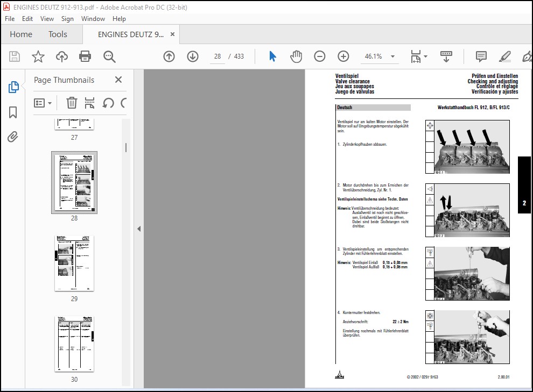The height and width of the screenshot is (392, 533).
Task: Click the Deutsch section heading
Action: [373, 108]
